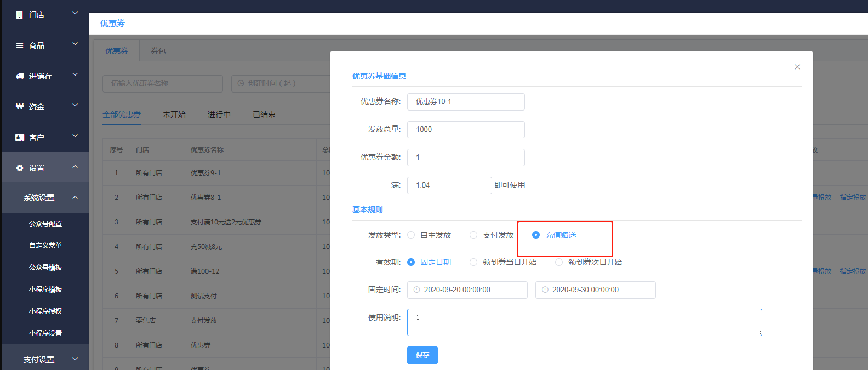Click the 客户 card icon in sidebar
868x370 pixels.
tap(20, 137)
